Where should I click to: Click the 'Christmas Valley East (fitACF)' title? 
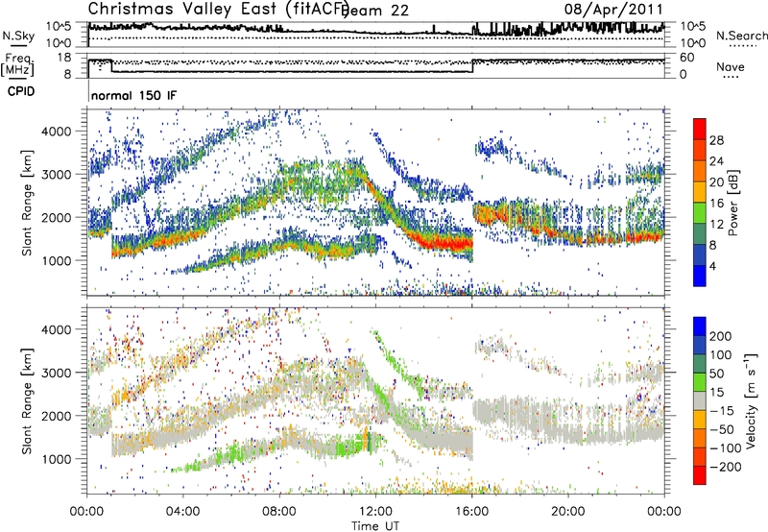pos(218,9)
